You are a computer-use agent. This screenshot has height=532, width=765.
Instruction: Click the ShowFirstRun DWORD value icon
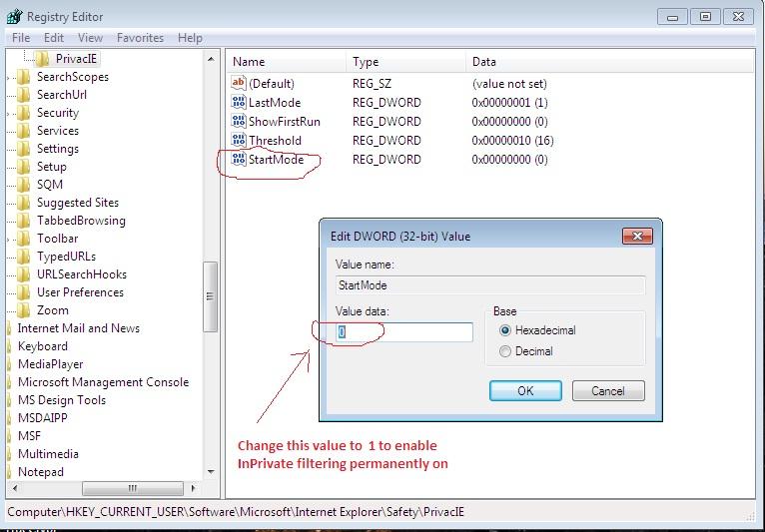click(x=238, y=121)
